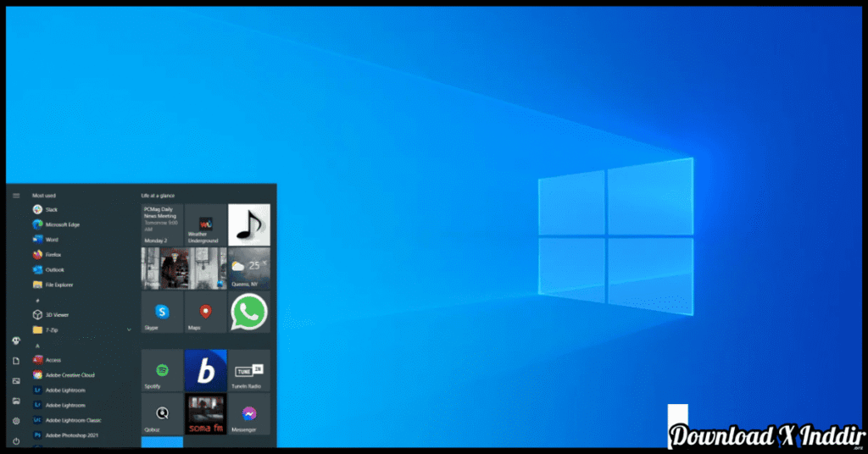
Task: Expand the 7-Zip folder chevron
Action: pos(129,330)
